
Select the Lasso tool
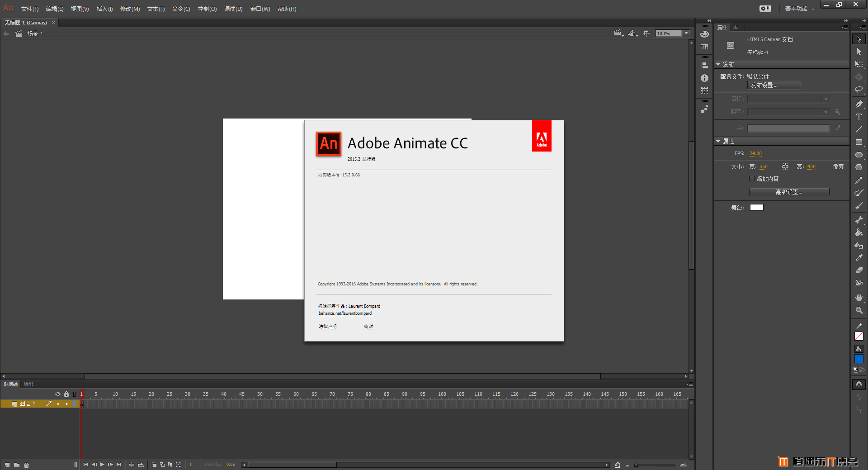pos(859,90)
